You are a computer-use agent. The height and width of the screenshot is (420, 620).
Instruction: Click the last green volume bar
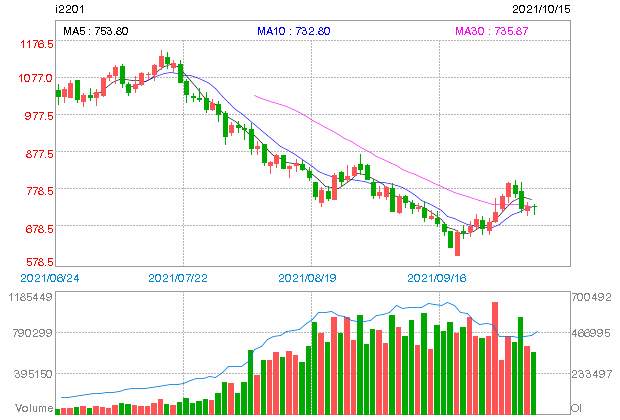tap(533, 383)
